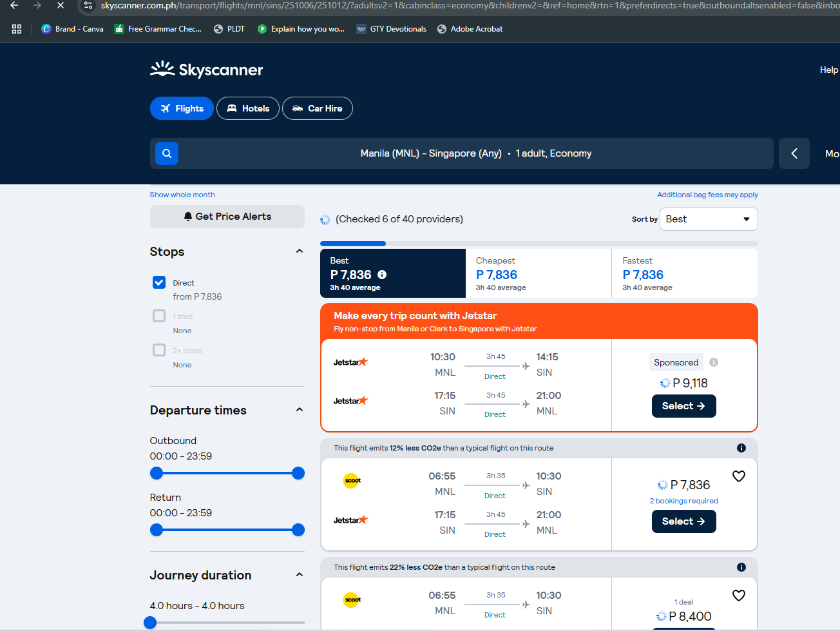
Task: Collapse the Stops filter section
Action: pos(300,251)
